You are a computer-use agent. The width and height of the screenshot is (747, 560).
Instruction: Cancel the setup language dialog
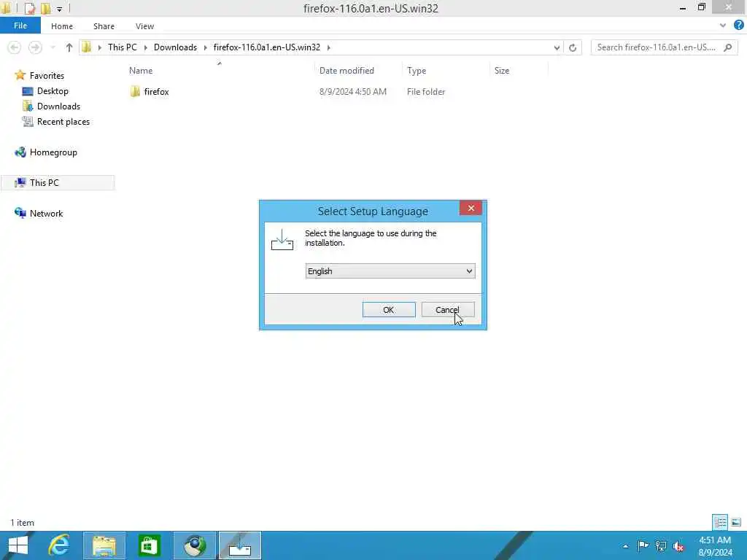(x=448, y=309)
